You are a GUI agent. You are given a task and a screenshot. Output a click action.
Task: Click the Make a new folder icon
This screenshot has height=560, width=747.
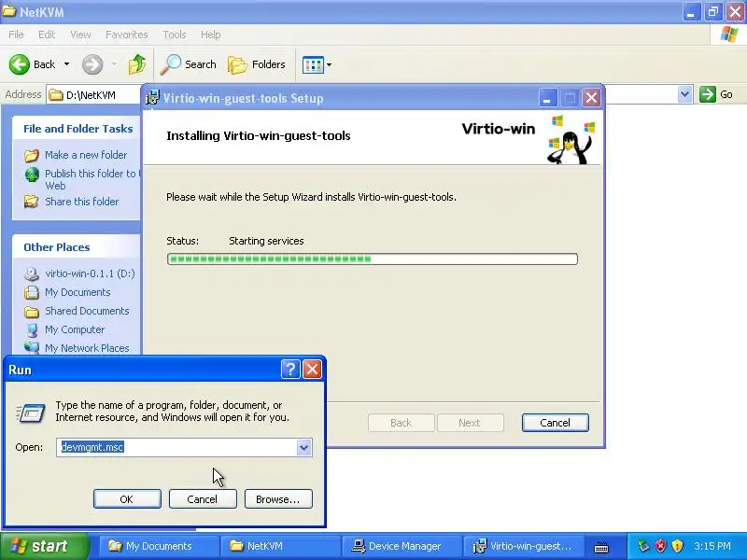click(32, 155)
